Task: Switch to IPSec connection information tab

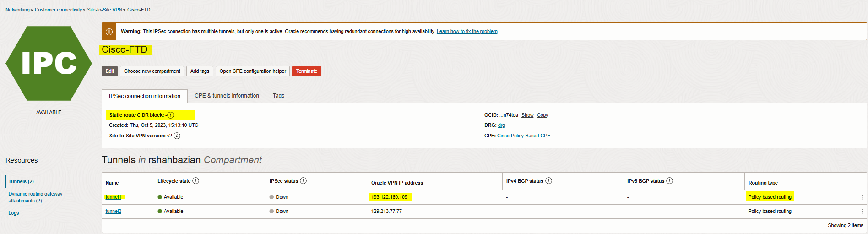Action: point(145,96)
